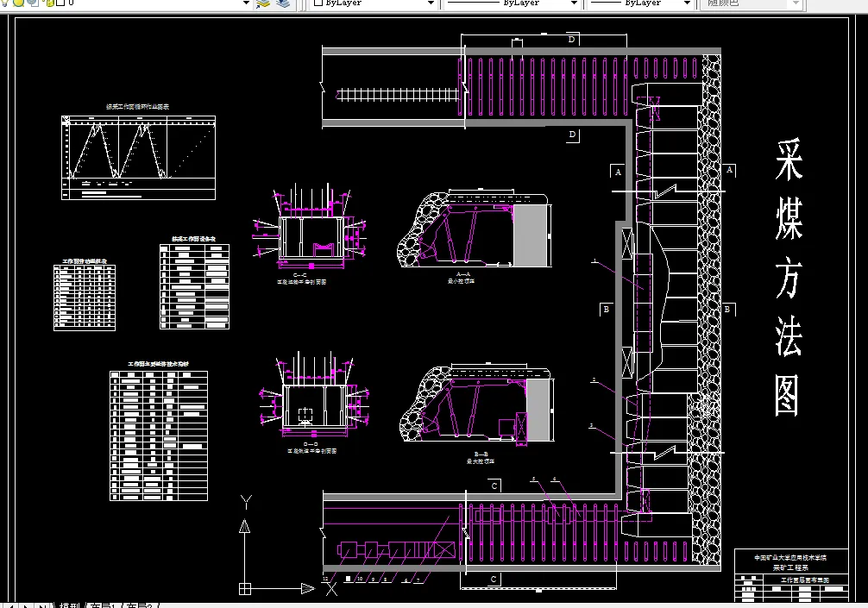Switch to the 模型 model tab
The height and width of the screenshot is (608, 868).
coord(70,605)
